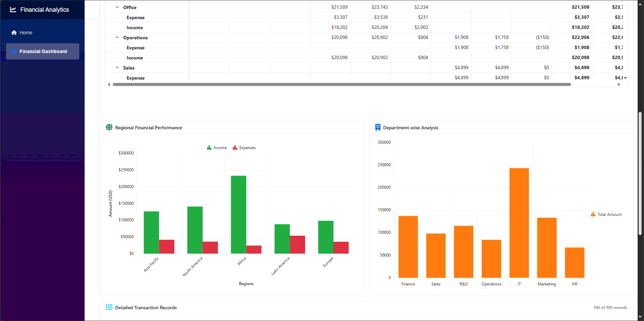Click the Home house icon in sidebar
The height and width of the screenshot is (321, 644).
14,32
